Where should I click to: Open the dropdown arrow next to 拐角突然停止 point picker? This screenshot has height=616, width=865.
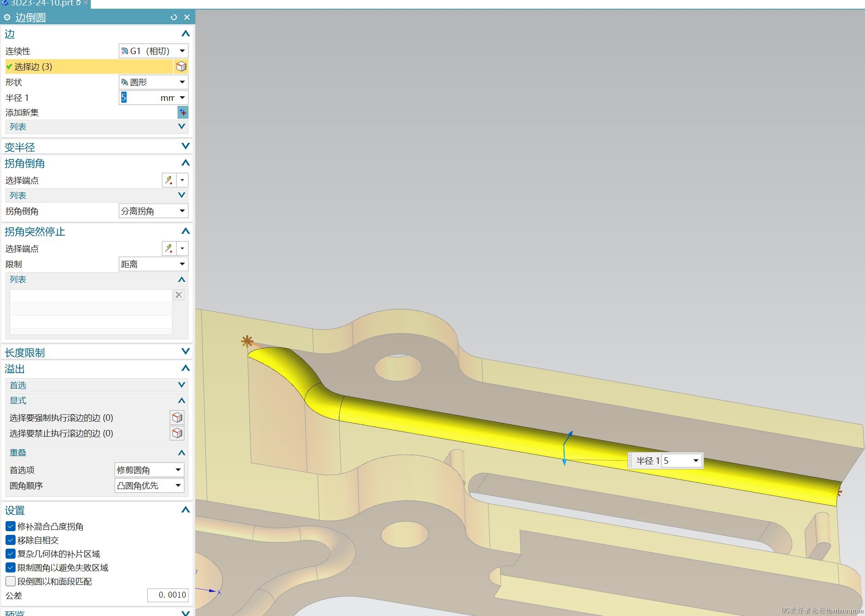[183, 248]
